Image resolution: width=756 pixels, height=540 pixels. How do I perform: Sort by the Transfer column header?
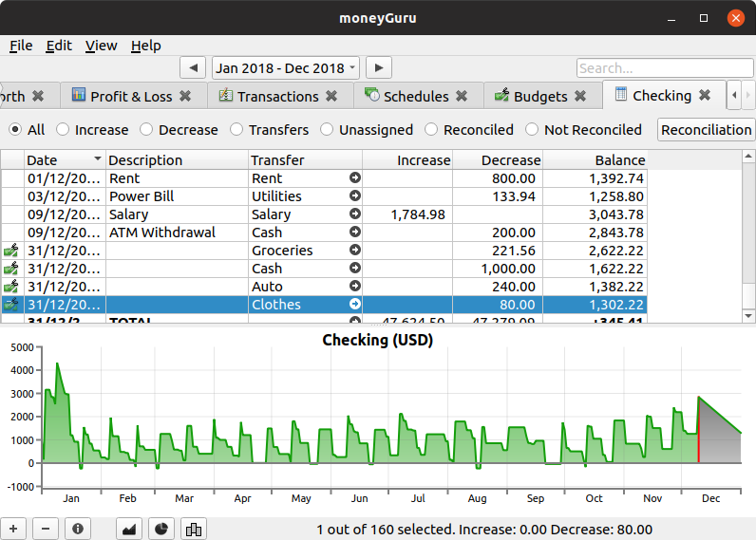pyautogui.click(x=305, y=160)
